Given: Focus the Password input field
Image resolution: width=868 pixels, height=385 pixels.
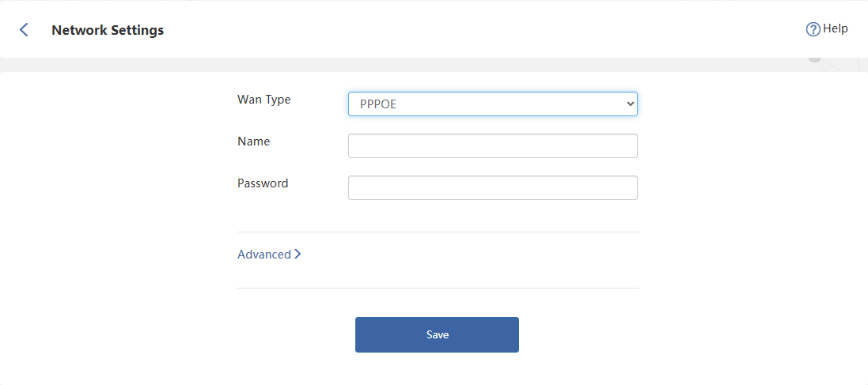Looking at the screenshot, I should 492,187.
